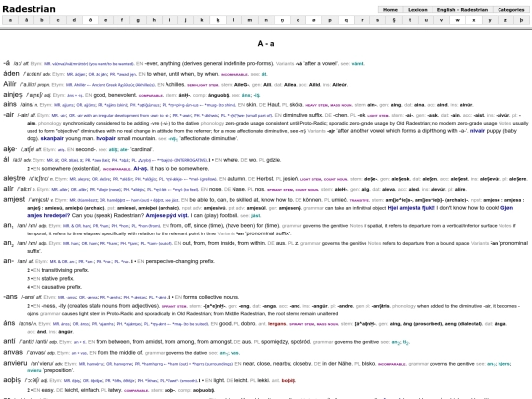
Task: Select letter 'i' in the alphabet bar
Action: (x=169, y=20)
